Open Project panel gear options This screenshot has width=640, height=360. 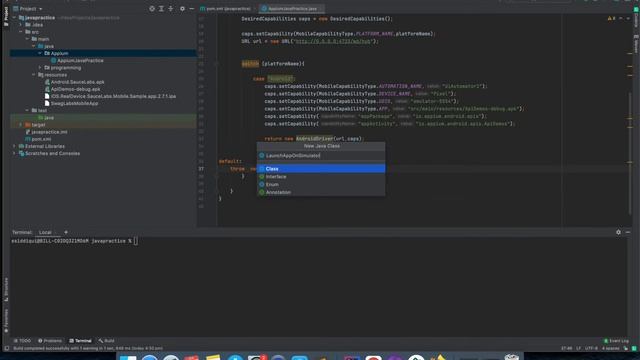[182, 9]
